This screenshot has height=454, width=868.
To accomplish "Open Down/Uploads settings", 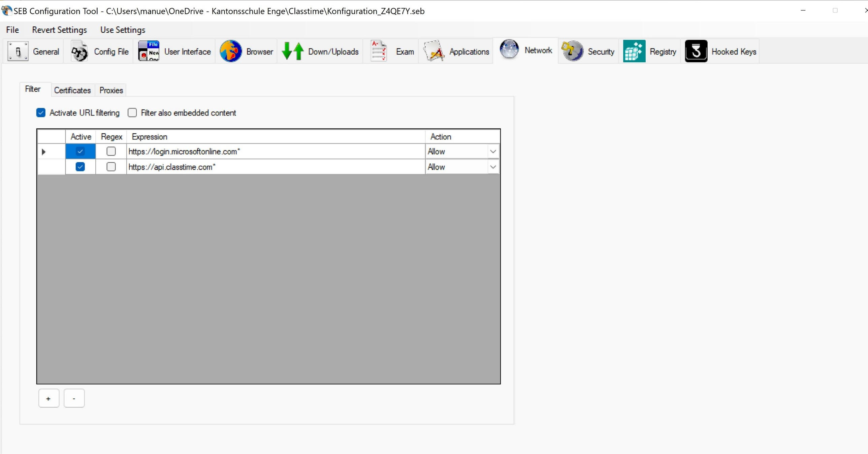I will point(293,51).
